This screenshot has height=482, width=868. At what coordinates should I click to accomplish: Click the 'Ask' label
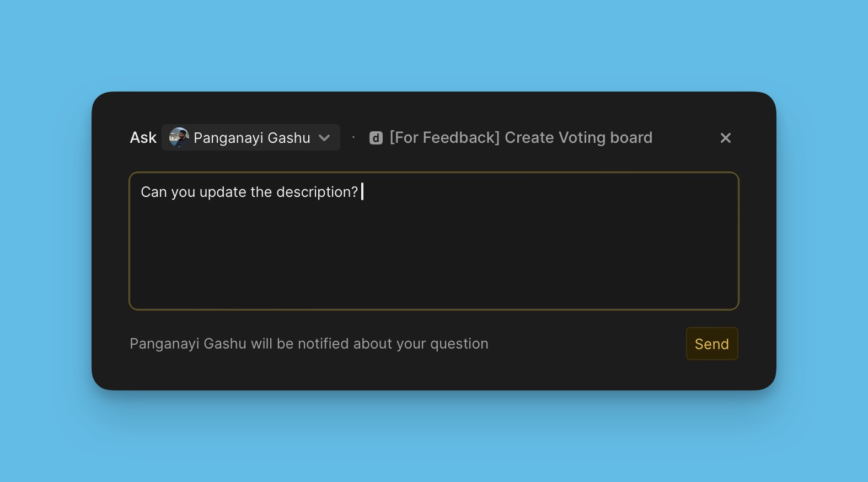click(143, 137)
